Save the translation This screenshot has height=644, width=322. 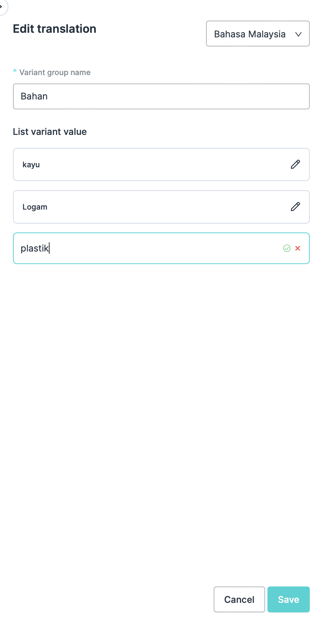point(288,599)
